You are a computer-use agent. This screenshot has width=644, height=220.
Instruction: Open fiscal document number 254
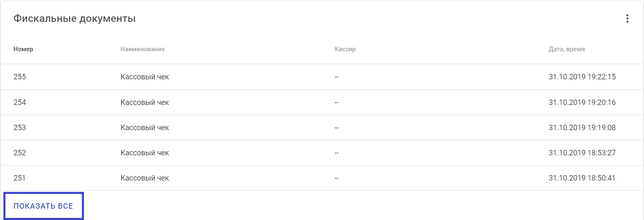coord(20,102)
